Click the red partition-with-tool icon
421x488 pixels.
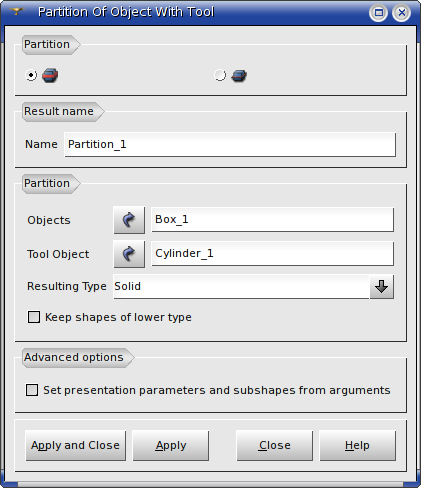click(x=50, y=75)
